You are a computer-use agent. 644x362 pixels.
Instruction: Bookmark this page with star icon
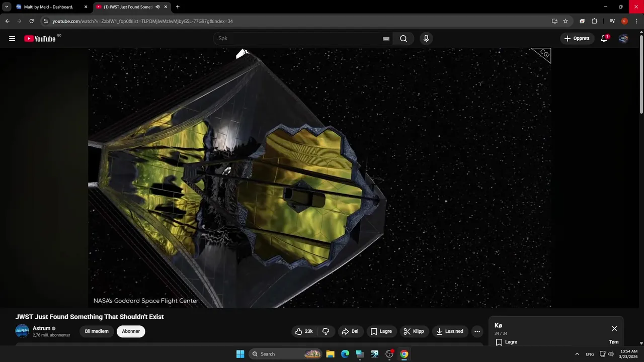[566, 21]
